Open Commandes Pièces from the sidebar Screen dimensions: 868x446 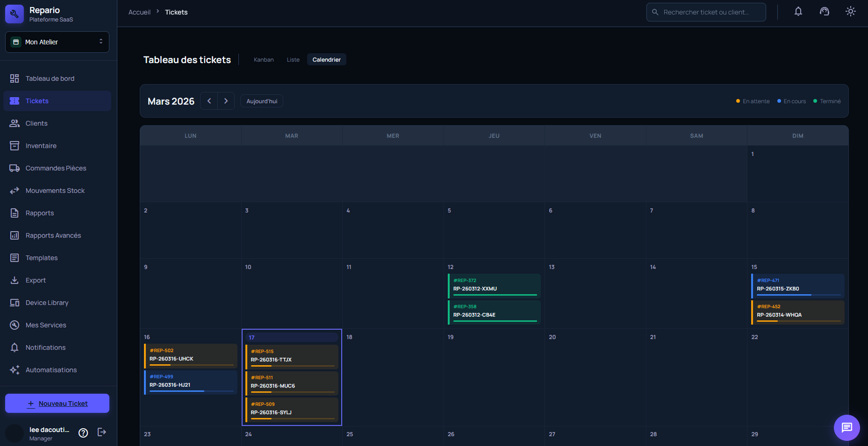56,168
